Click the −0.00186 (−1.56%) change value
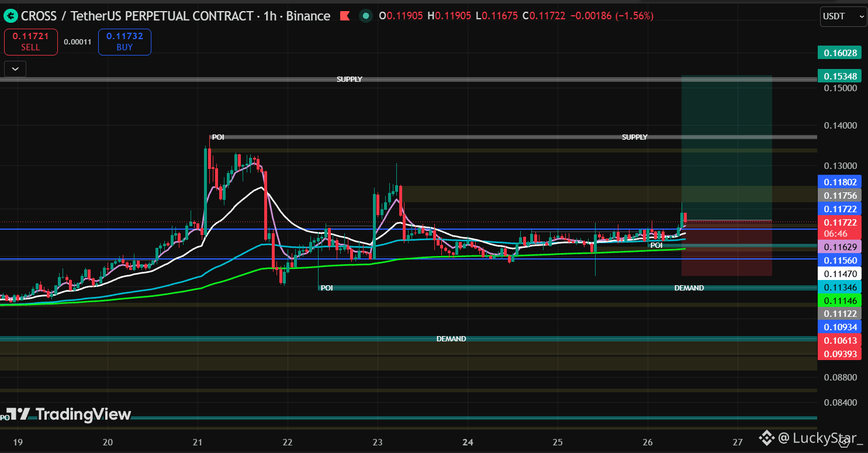 pyautogui.click(x=611, y=16)
